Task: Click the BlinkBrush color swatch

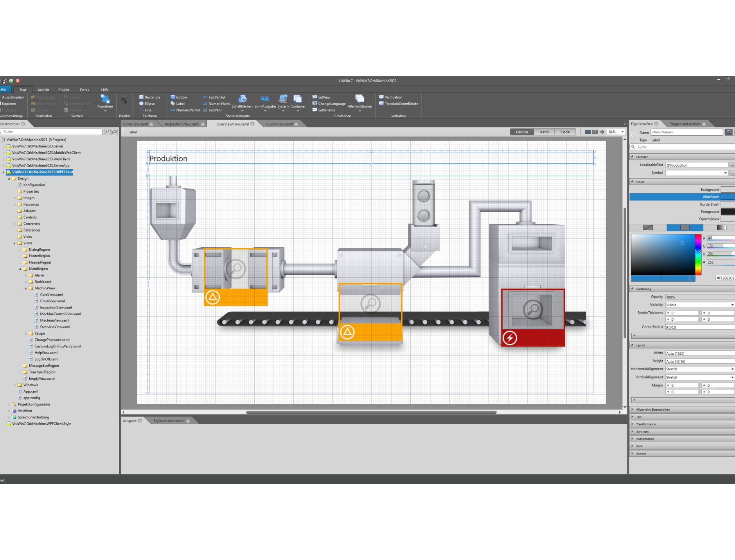Action: [728, 197]
